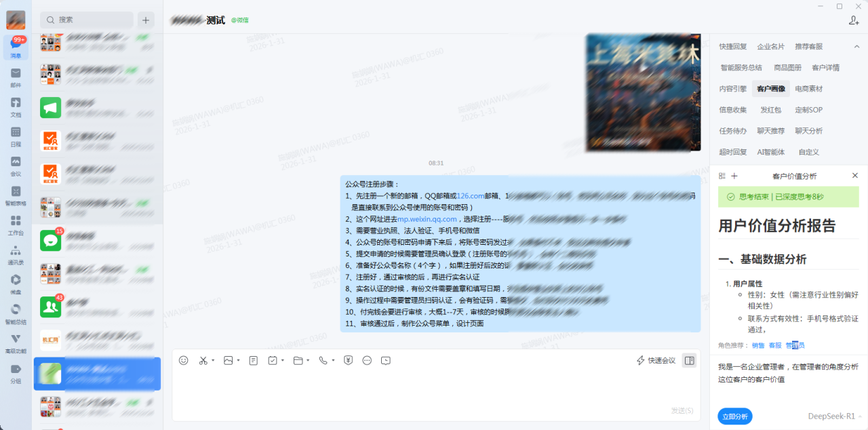Open the Meetings (会议) sidebar icon
The width and height of the screenshot is (868, 430).
click(x=15, y=163)
